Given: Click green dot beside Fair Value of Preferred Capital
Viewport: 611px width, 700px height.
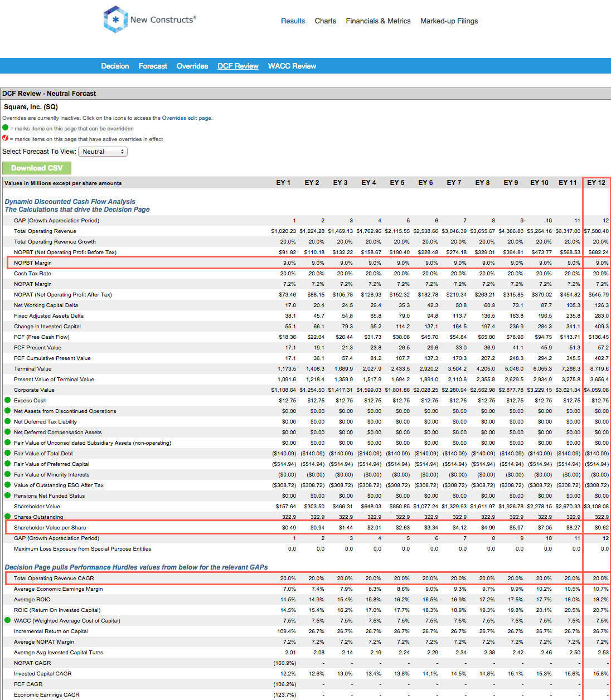Looking at the screenshot, I should [x=8, y=464].
